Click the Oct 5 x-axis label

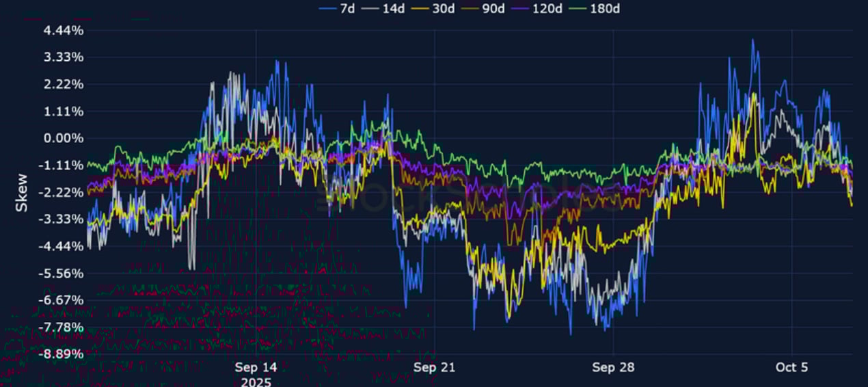(x=791, y=368)
